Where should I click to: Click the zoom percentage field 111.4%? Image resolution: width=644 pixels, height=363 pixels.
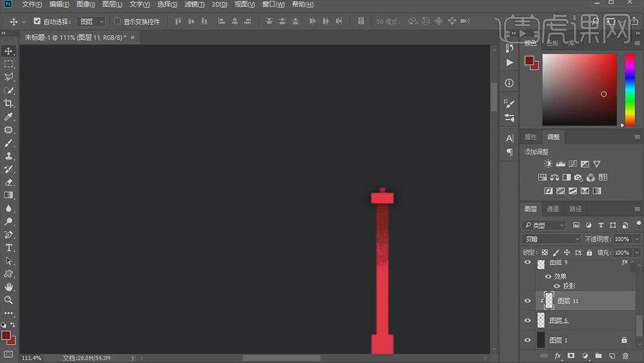31,358
